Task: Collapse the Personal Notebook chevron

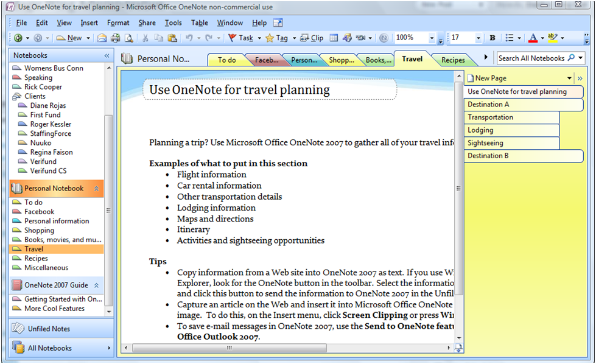Action: pyautogui.click(x=96, y=189)
